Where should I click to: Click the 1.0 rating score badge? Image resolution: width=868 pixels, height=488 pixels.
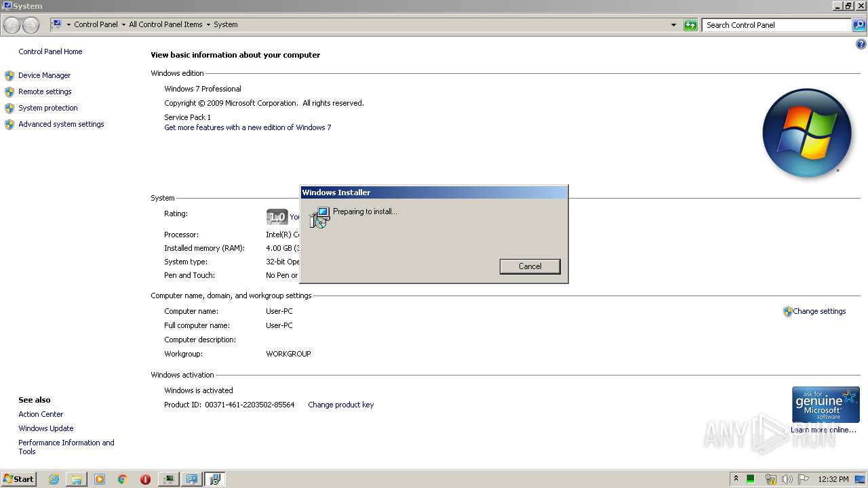277,217
